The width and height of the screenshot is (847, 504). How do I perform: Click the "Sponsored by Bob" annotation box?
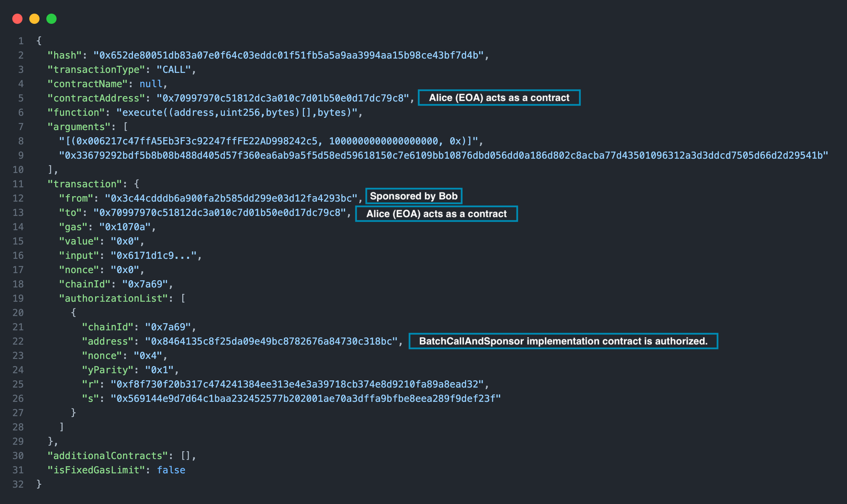[x=414, y=196]
